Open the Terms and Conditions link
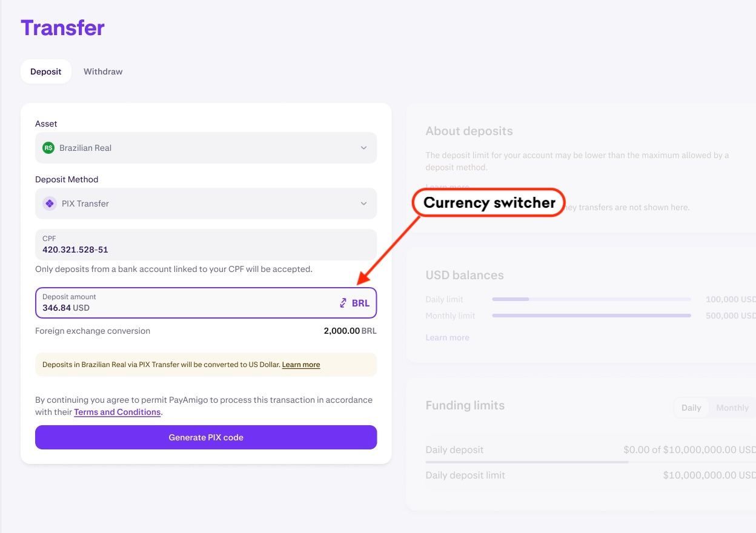This screenshot has width=756, height=533. click(117, 412)
